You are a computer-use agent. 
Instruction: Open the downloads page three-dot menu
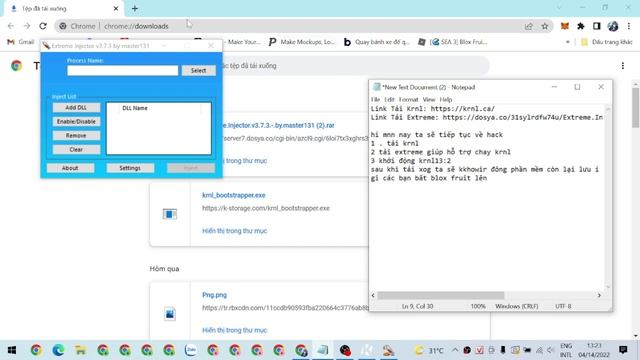(623, 66)
